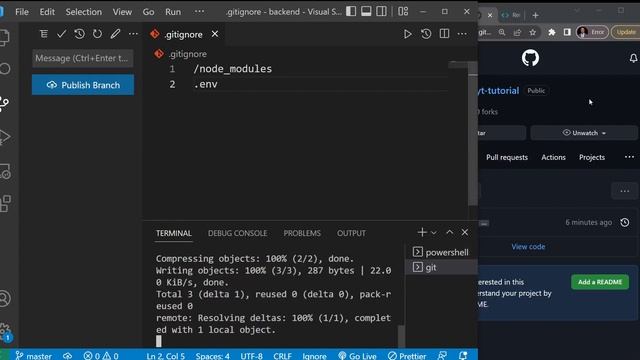Viewport: 640px width, 360px height.
Task: Toggle secondary sidebar layout icon
Action: coord(381,11)
